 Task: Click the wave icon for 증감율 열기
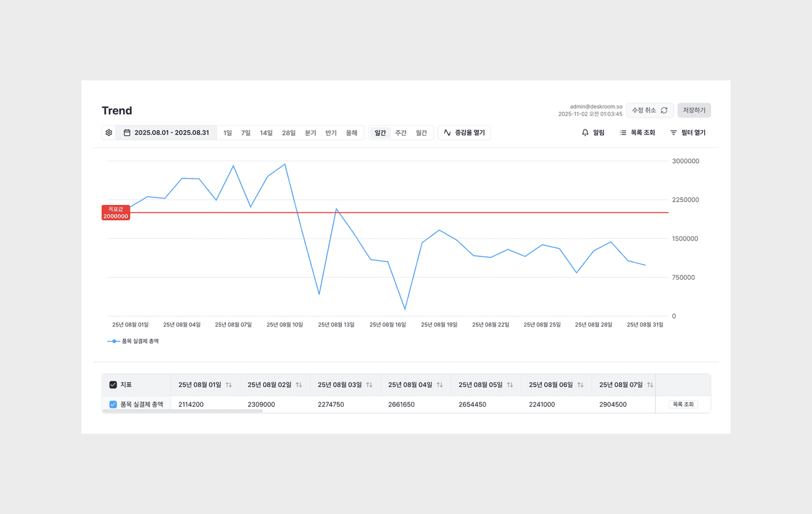[447, 133]
